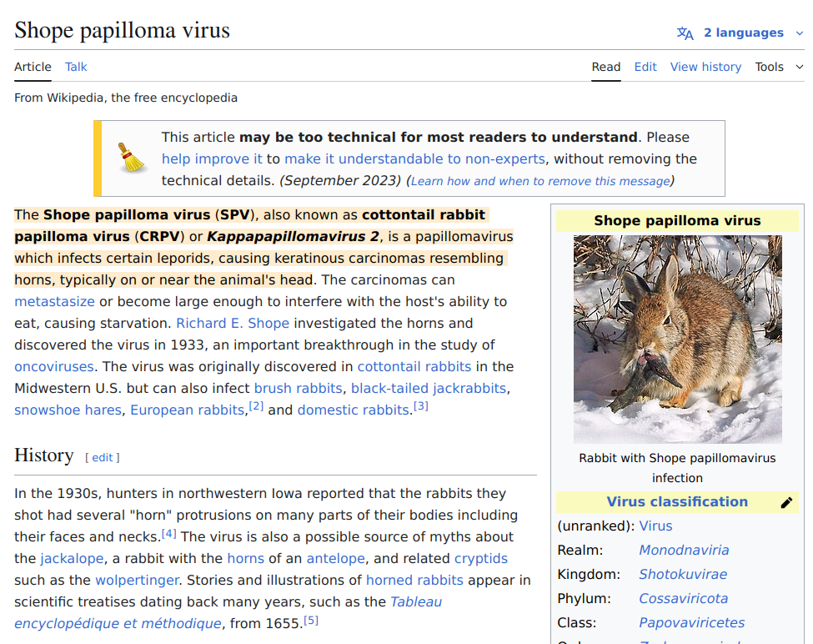Click the pencil edit icon beside Virus classification
Image resolution: width=813 pixels, height=644 pixels.
[x=786, y=502]
